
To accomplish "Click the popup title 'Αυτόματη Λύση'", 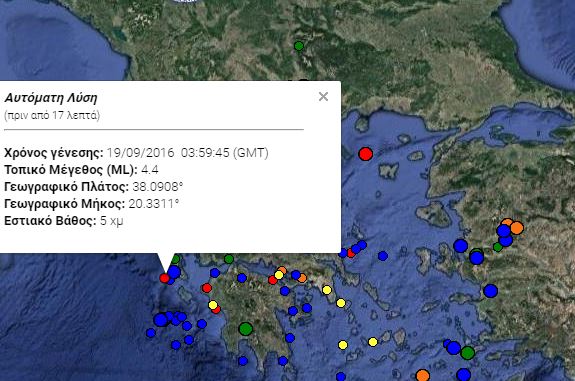I will pos(51,98).
